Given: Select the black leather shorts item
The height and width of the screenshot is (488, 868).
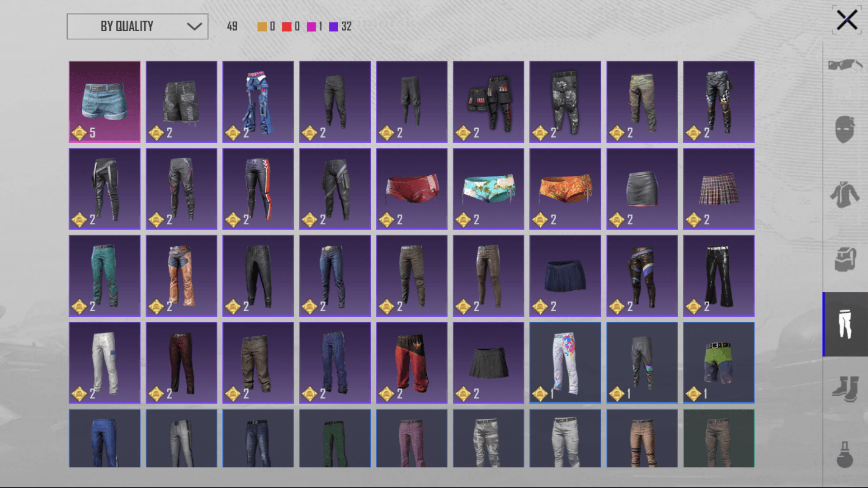Looking at the screenshot, I should 181,102.
